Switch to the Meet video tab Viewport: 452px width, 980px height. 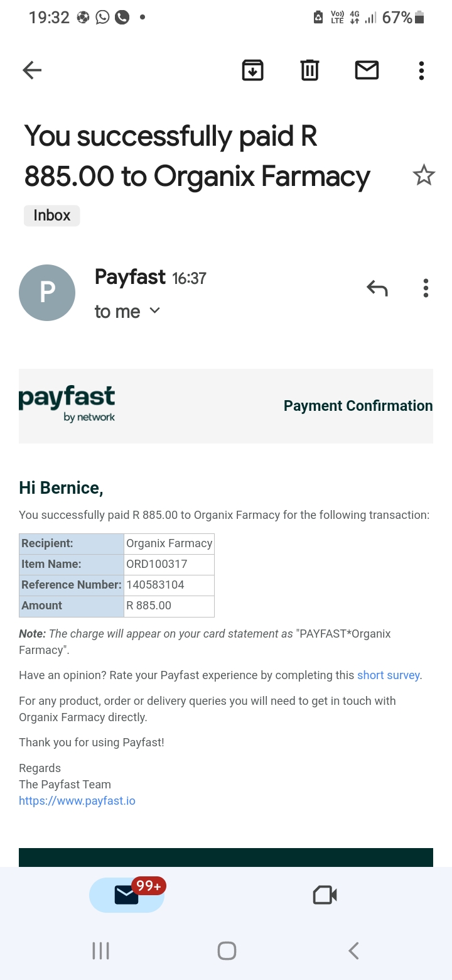tap(325, 895)
